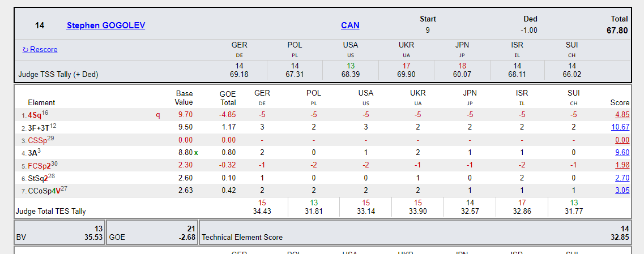Open the CAN country link
Image resolution: width=644 pixels, height=254 pixels.
pyautogui.click(x=350, y=25)
